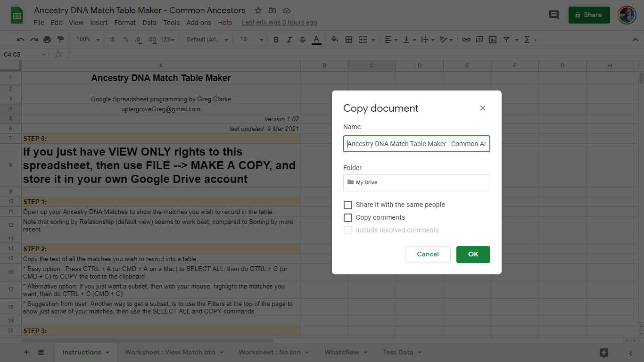Open the Vertical align dropdown
Viewport: 644px width, 362px height.
click(x=409, y=40)
